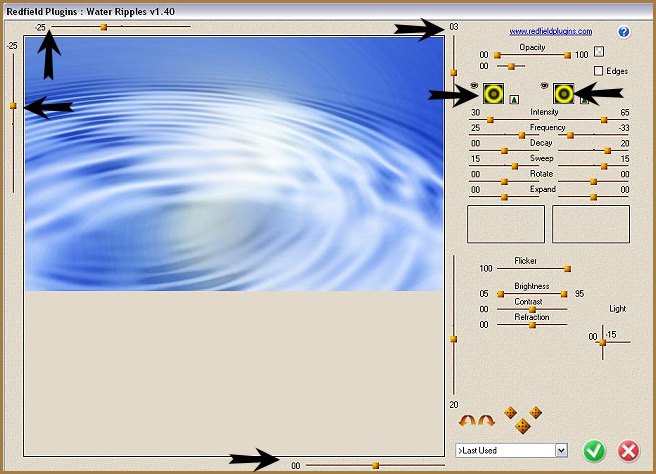Enable the Edges checkbox
The width and height of the screenshot is (656, 474).
(598, 71)
